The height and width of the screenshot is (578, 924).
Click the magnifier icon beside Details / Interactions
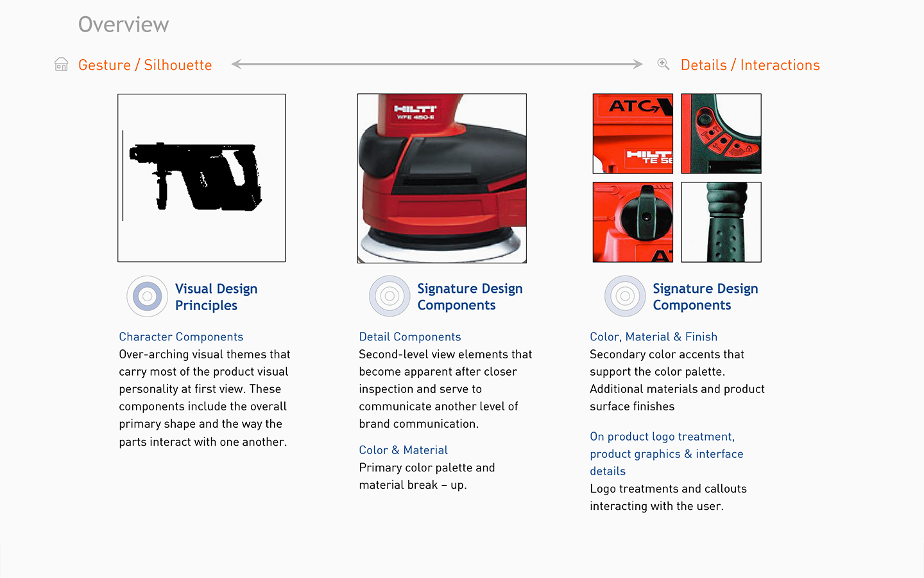coord(663,64)
